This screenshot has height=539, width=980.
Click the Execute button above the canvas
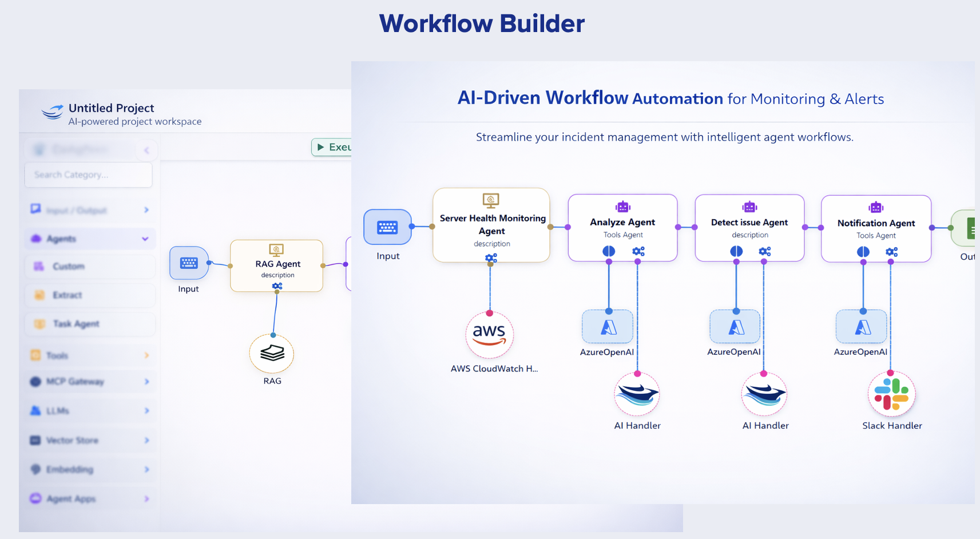click(x=338, y=147)
